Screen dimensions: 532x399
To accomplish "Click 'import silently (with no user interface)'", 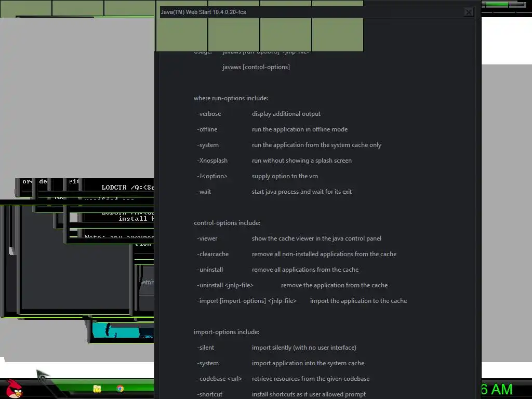I will [x=304, y=348].
